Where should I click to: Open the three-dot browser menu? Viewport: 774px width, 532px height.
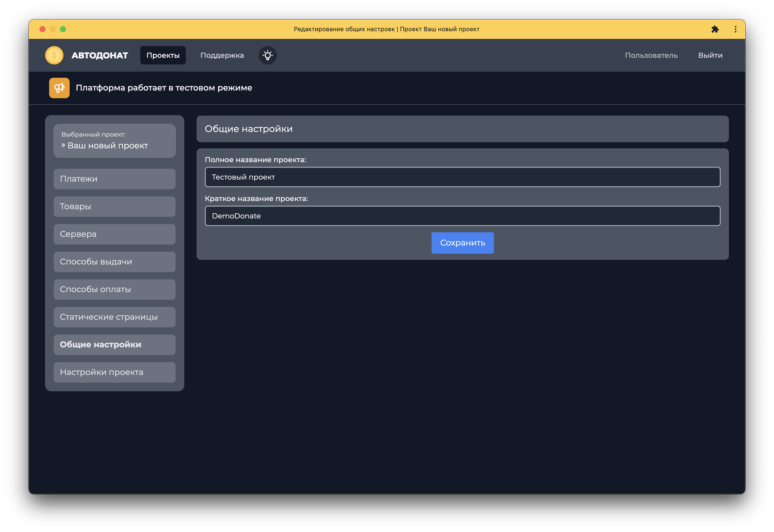(x=735, y=29)
